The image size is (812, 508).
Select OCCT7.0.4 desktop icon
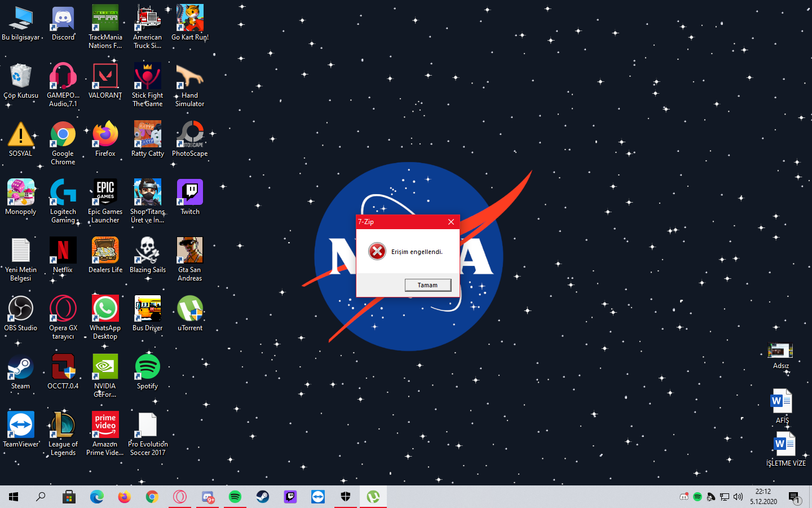(63, 373)
